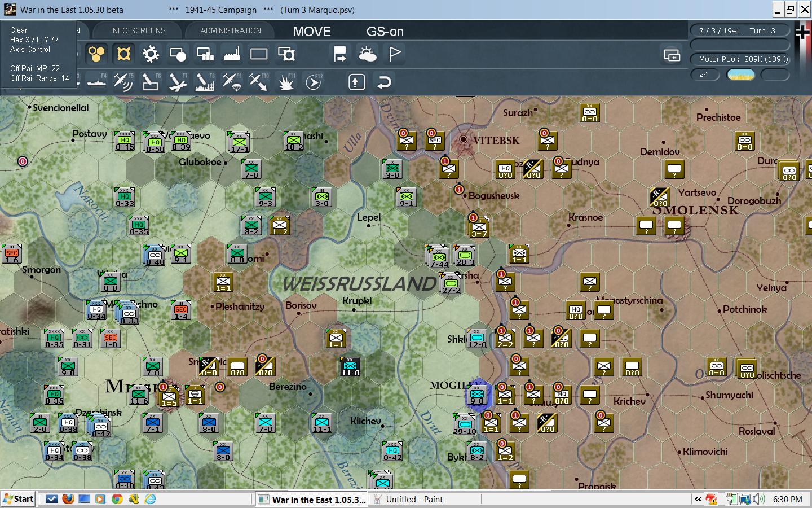Click War in the East taskbar button
This screenshot has height=508, width=812.
tap(312, 499)
